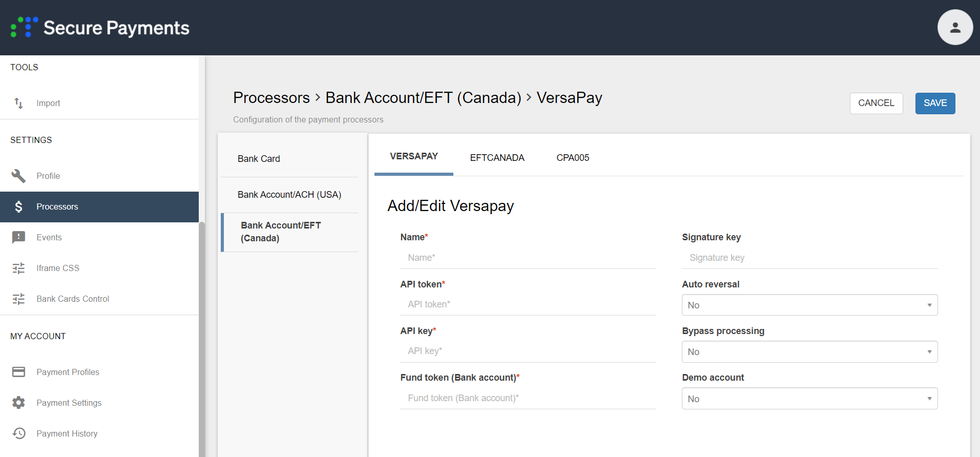Click the Bank Cards Control sliders icon
Viewport: 980px width, 457px height.
[x=18, y=299]
